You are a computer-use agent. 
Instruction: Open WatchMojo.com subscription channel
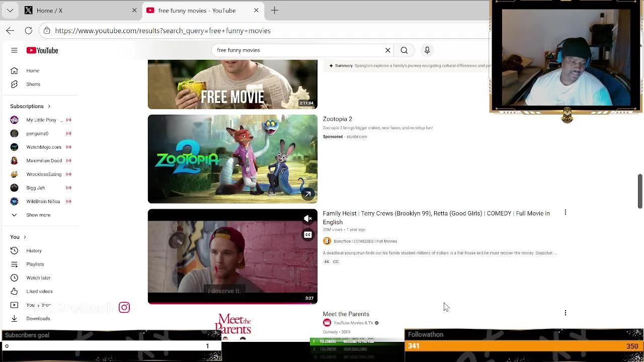click(41, 147)
